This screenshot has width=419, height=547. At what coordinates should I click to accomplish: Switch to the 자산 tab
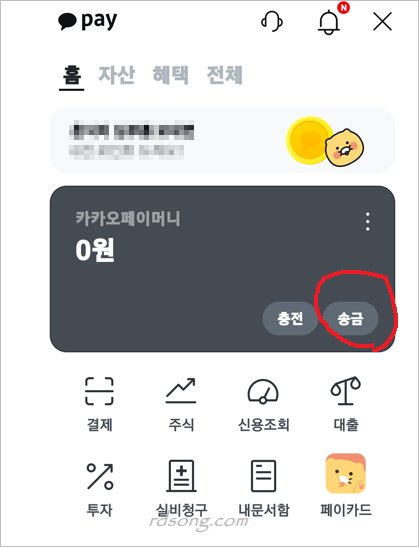point(117,75)
